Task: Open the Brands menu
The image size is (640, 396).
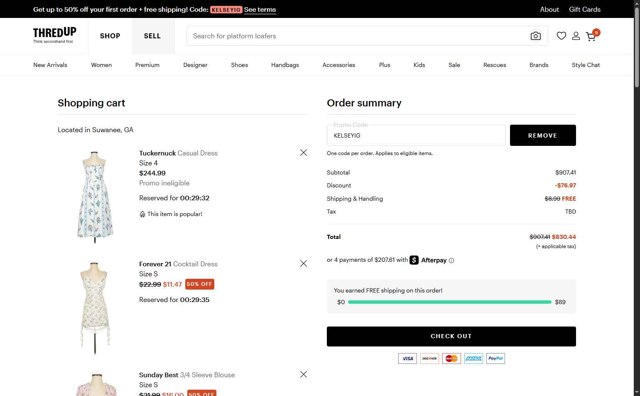Action: 539,65
